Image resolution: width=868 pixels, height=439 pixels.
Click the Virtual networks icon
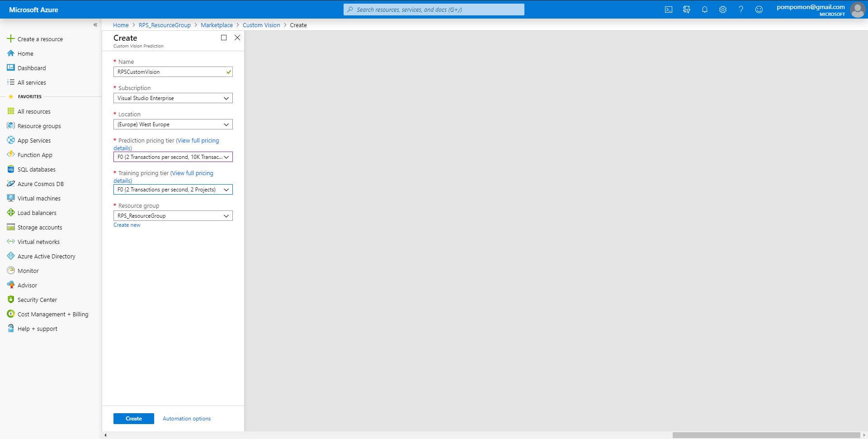pyautogui.click(x=11, y=242)
